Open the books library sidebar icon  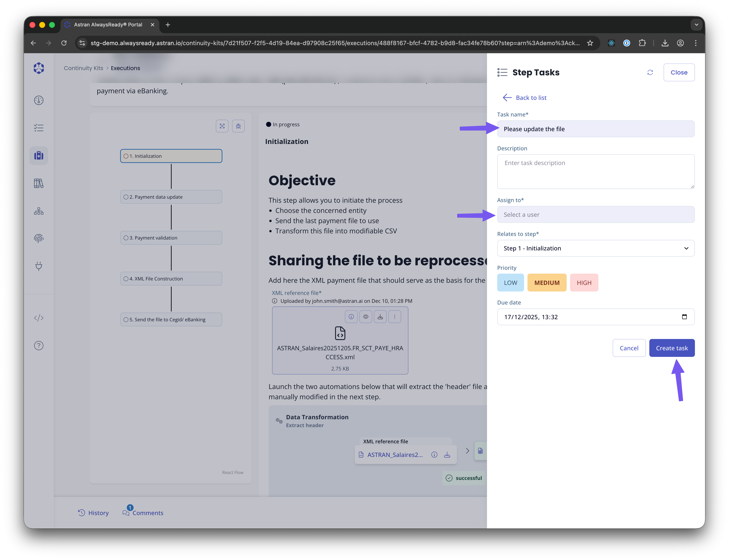pyautogui.click(x=39, y=183)
